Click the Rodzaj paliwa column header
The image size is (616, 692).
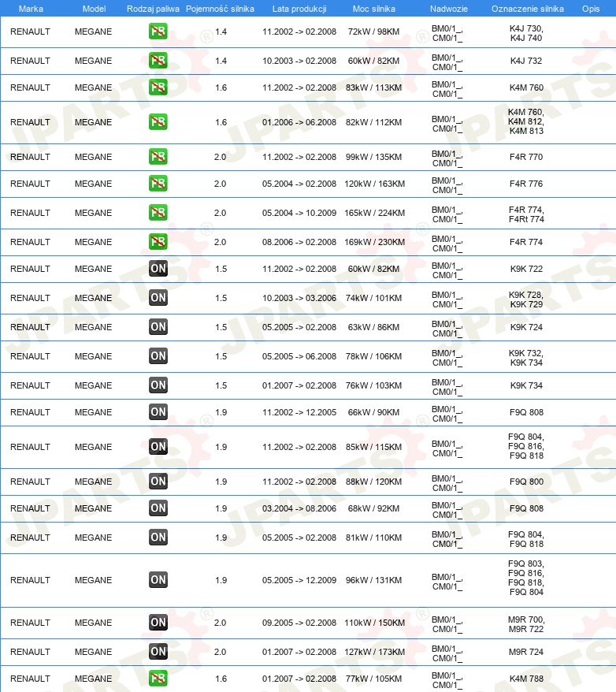point(153,9)
